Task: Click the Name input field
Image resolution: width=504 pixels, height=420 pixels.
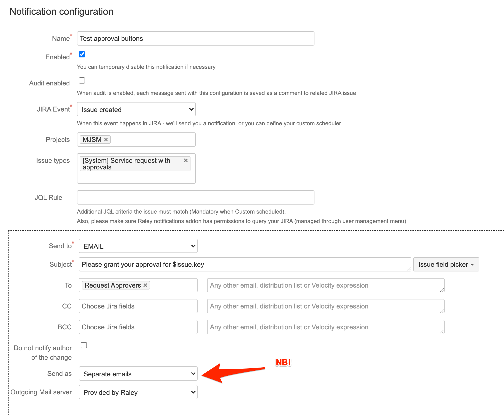Action: tap(196, 38)
